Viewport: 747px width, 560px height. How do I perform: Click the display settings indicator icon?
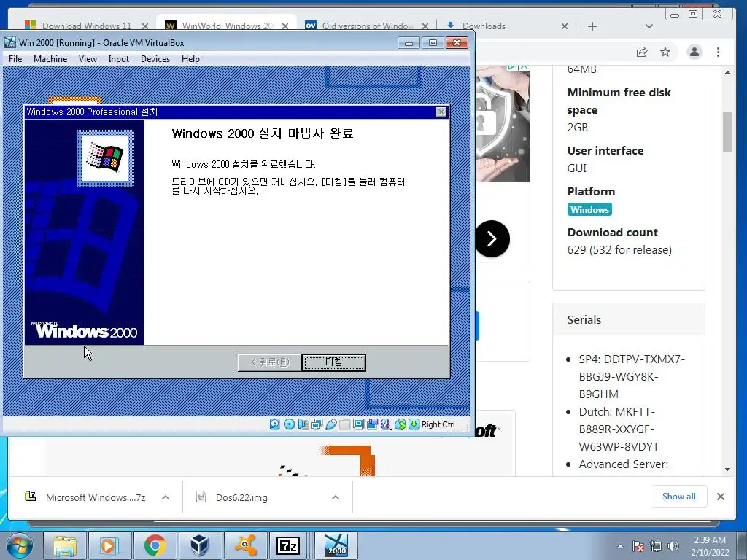[x=358, y=424]
